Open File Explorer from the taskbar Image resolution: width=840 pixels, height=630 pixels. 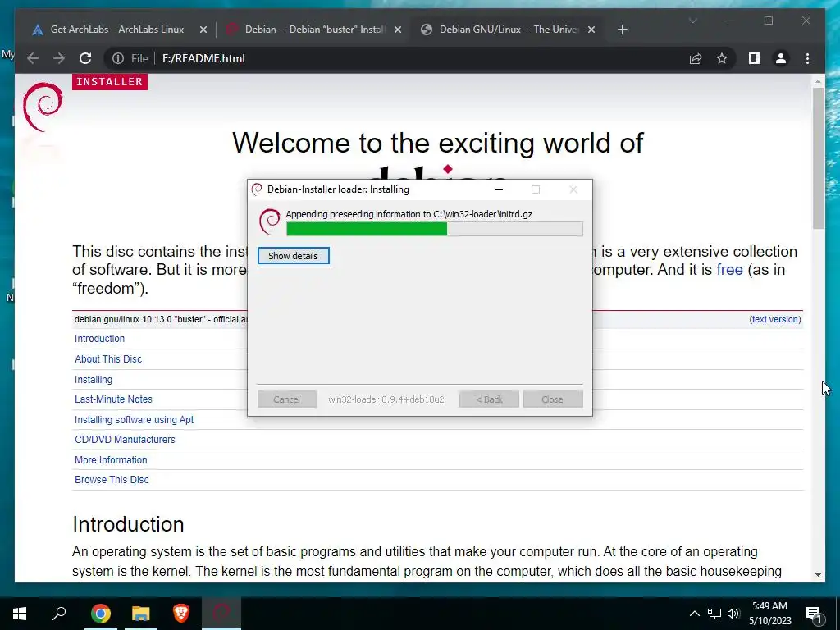141,614
